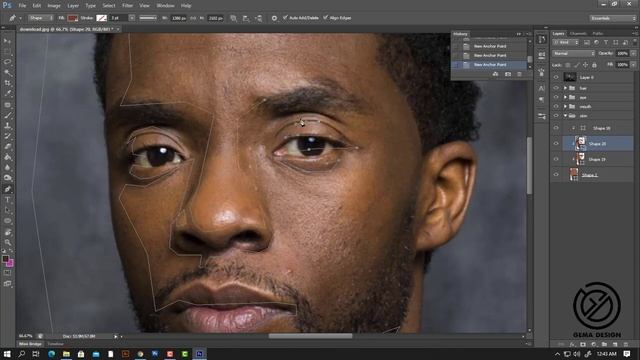Open the stroke line style dropdown
This screenshot has width=640, height=360.
148,18
